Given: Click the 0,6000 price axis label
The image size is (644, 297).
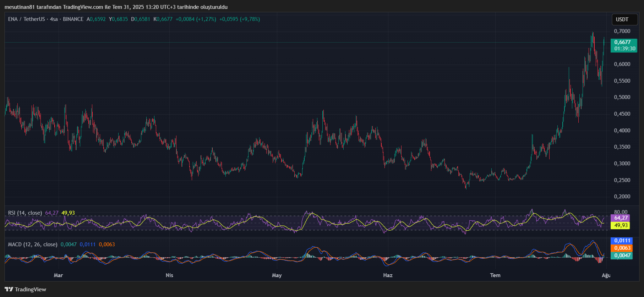Looking at the screenshot, I should click(x=622, y=64).
